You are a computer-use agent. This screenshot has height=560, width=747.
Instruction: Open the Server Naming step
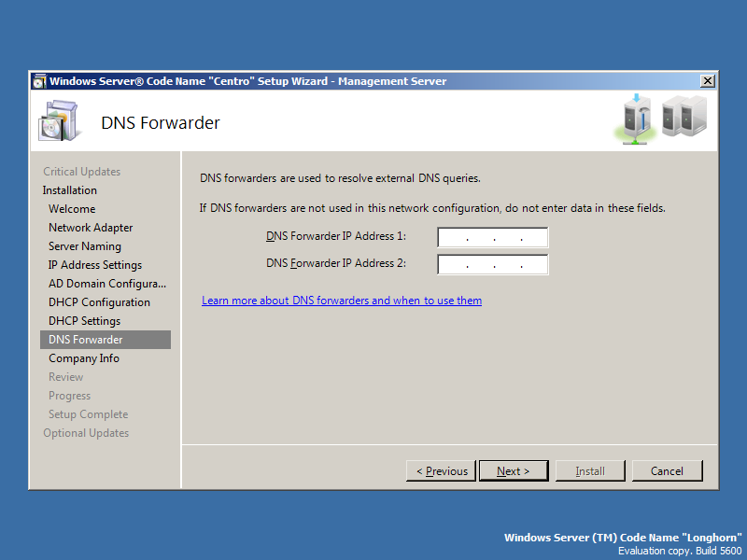(85, 246)
